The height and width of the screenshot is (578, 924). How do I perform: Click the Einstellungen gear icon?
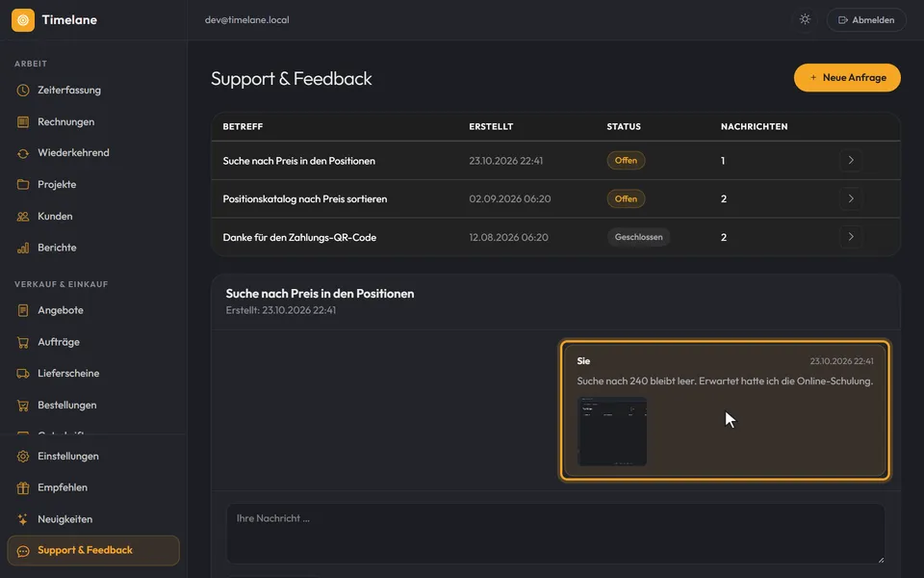pyautogui.click(x=23, y=457)
